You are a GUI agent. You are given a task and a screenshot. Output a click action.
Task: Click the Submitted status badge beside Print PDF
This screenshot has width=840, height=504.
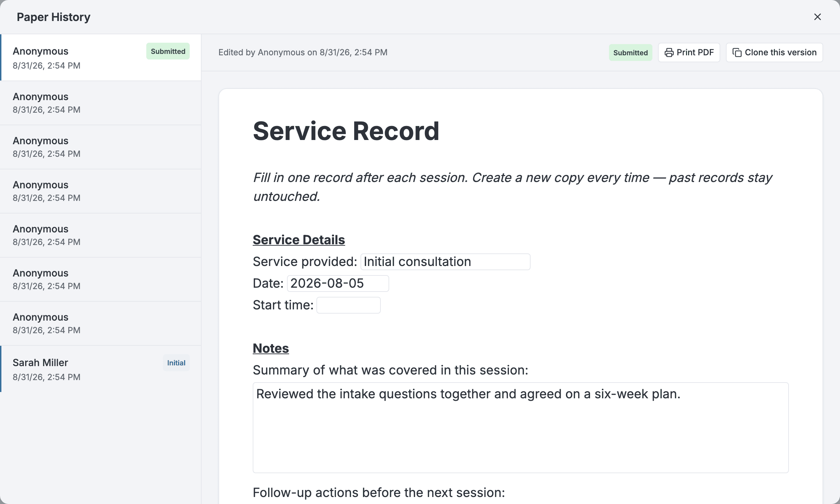pyautogui.click(x=630, y=52)
